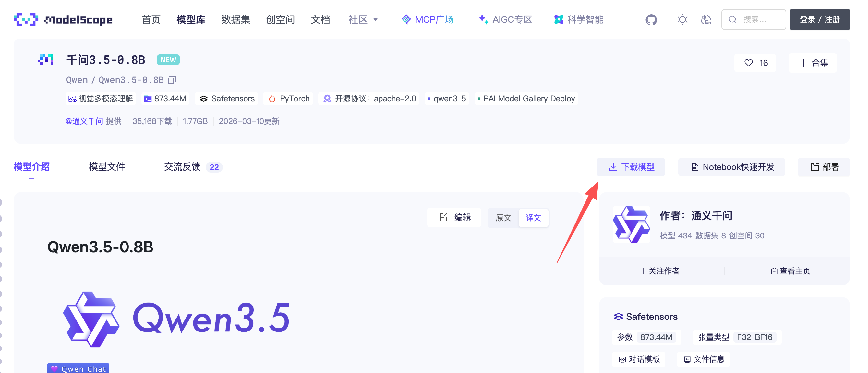Click the 部署 button
The height and width of the screenshot is (373, 868).
point(824,167)
